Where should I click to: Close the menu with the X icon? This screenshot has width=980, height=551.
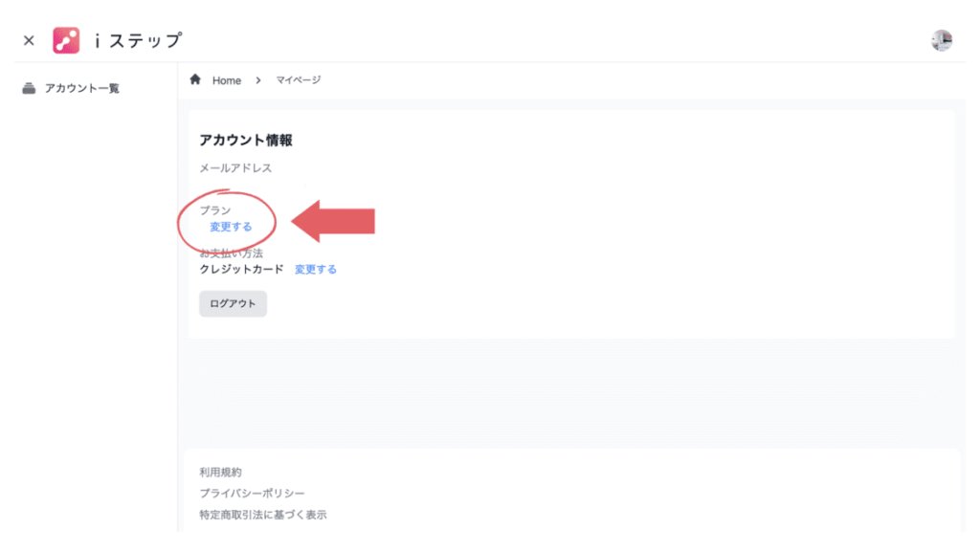click(29, 40)
